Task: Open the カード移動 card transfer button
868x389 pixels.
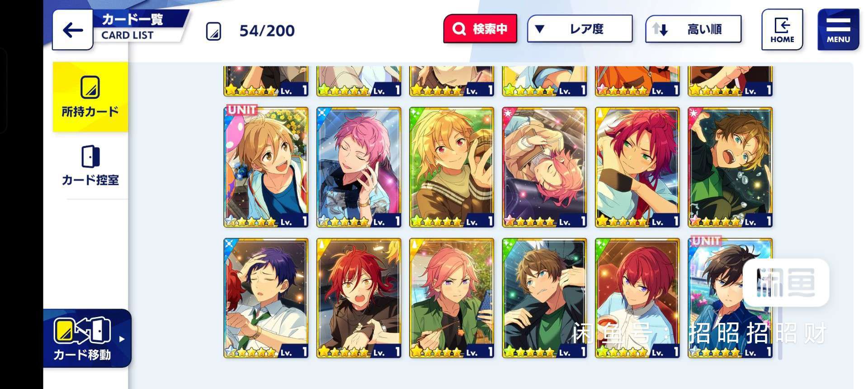Action: (x=82, y=338)
